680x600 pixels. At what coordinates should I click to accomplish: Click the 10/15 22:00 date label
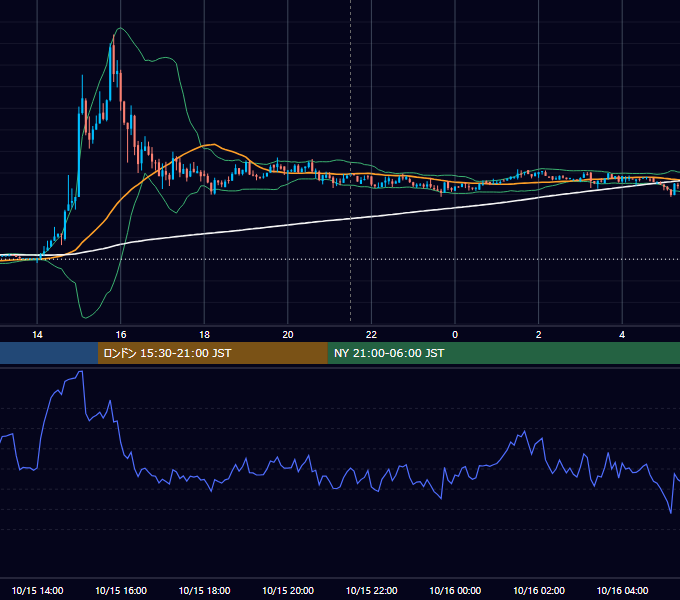pos(371,590)
